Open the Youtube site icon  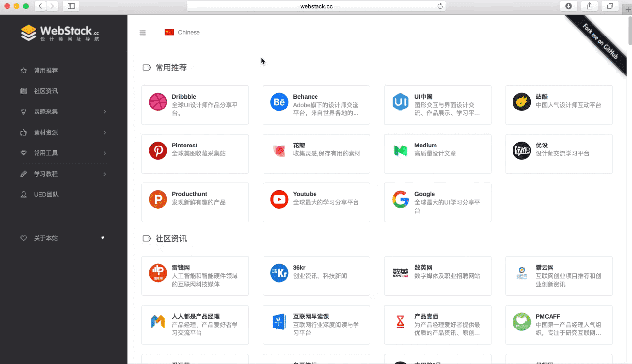pos(279,199)
